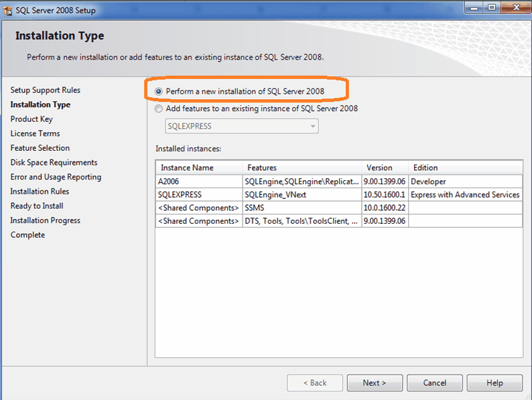Click the Instance Name column header
The width and height of the screenshot is (532, 400).
pyautogui.click(x=199, y=168)
